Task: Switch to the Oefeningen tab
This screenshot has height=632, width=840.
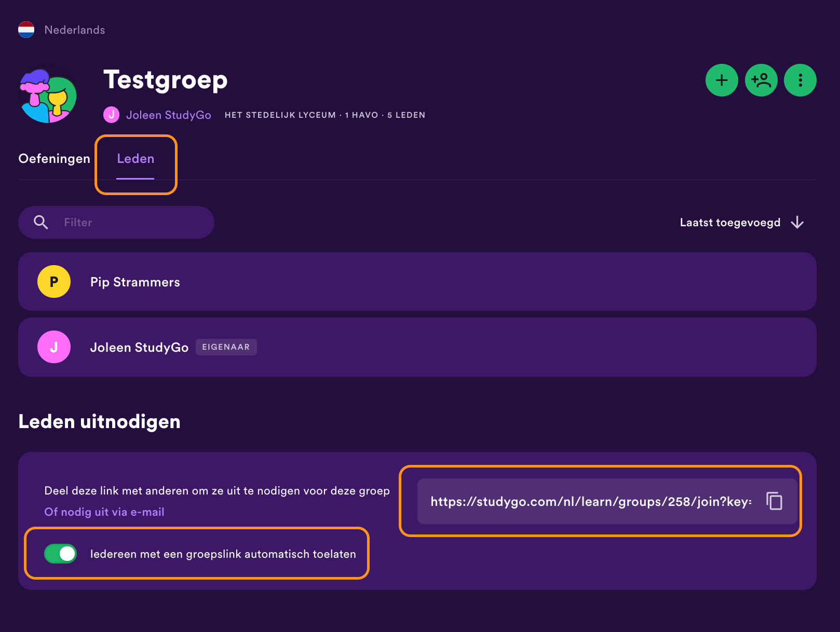Action: point(55,159)
